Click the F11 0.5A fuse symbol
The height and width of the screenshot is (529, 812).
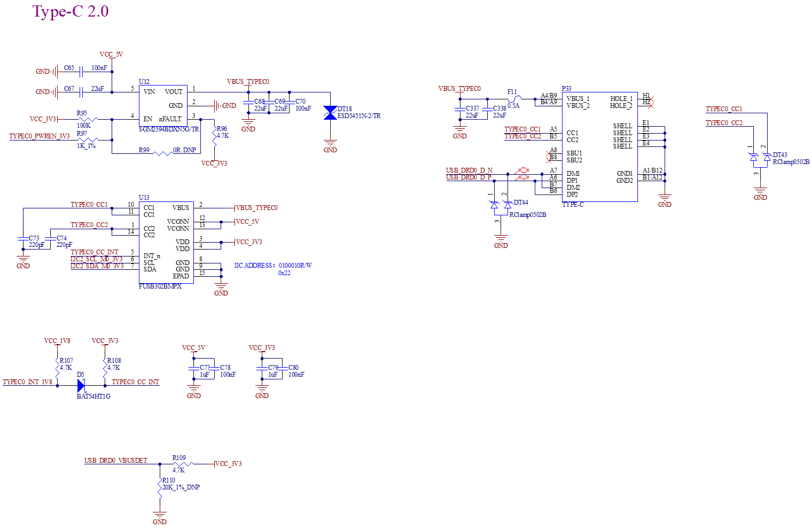513,99
